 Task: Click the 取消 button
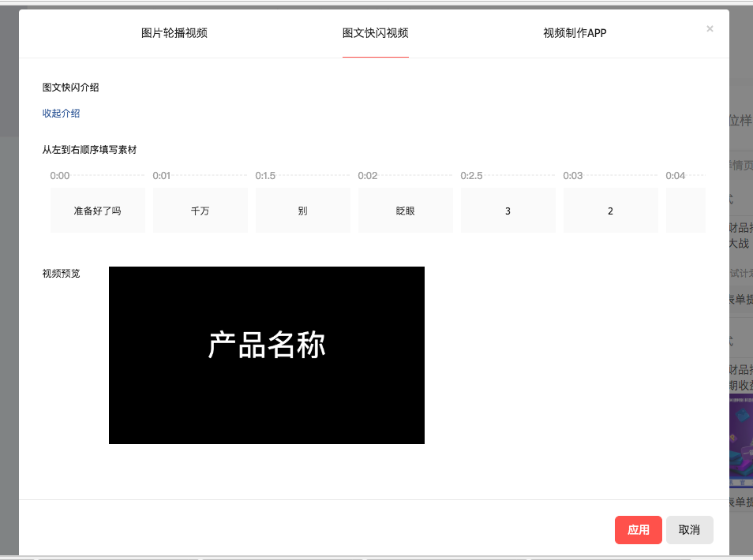coord(689,530)
